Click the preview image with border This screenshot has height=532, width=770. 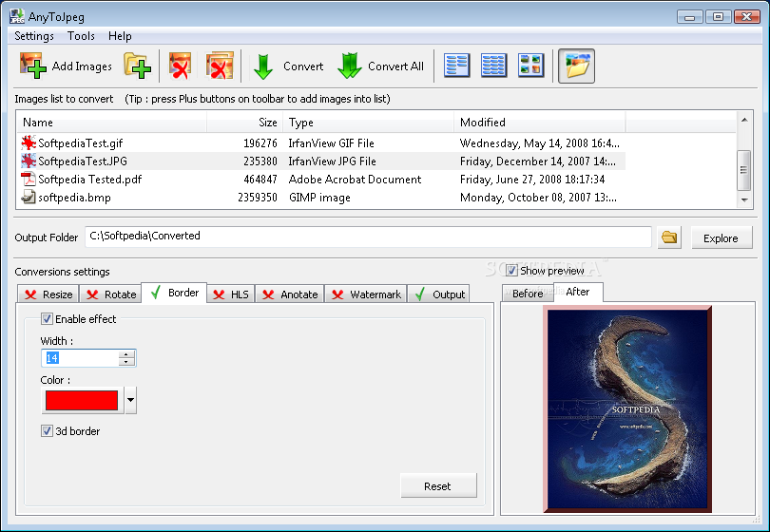point(627,409)
